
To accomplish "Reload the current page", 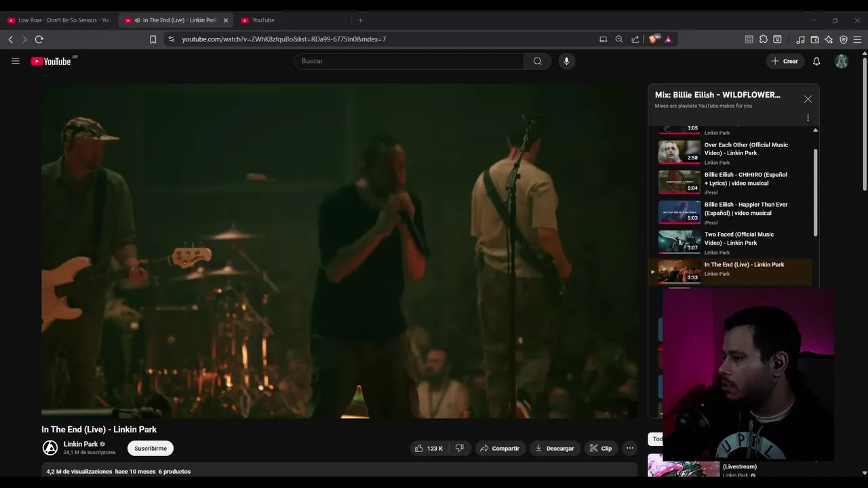I will 39,39.
